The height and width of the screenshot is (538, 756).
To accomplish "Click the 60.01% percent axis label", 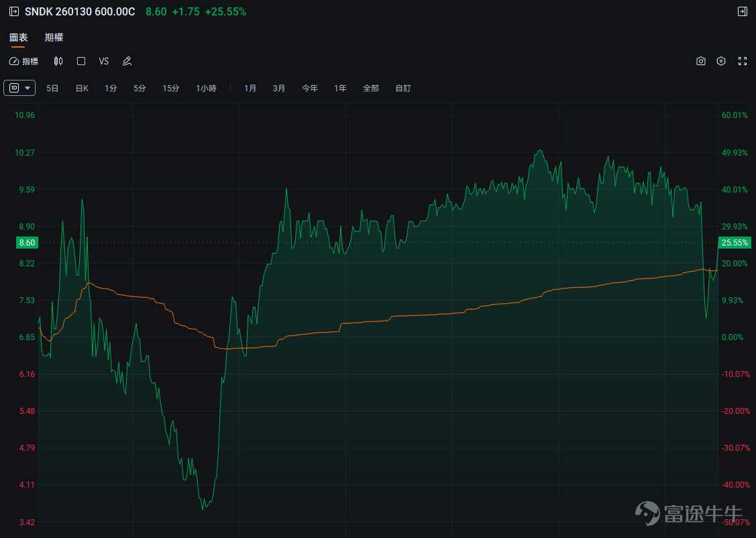I will [x=735, y=115].
